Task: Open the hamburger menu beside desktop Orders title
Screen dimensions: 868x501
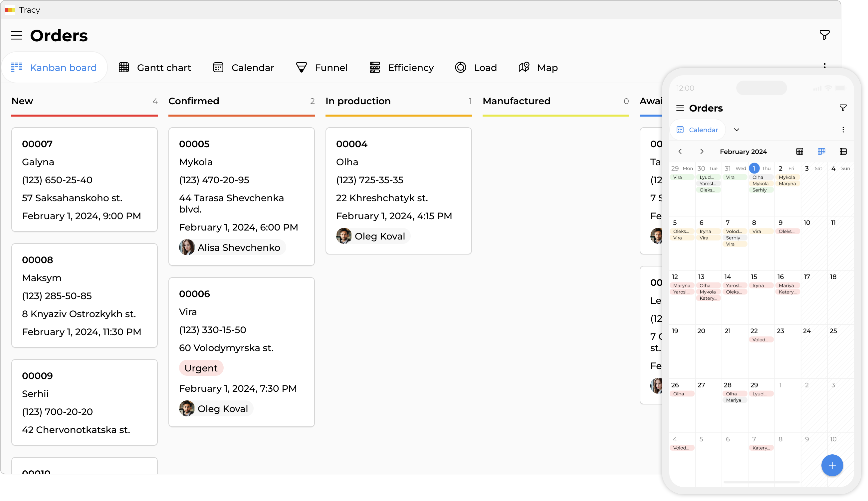Action: 17,35
